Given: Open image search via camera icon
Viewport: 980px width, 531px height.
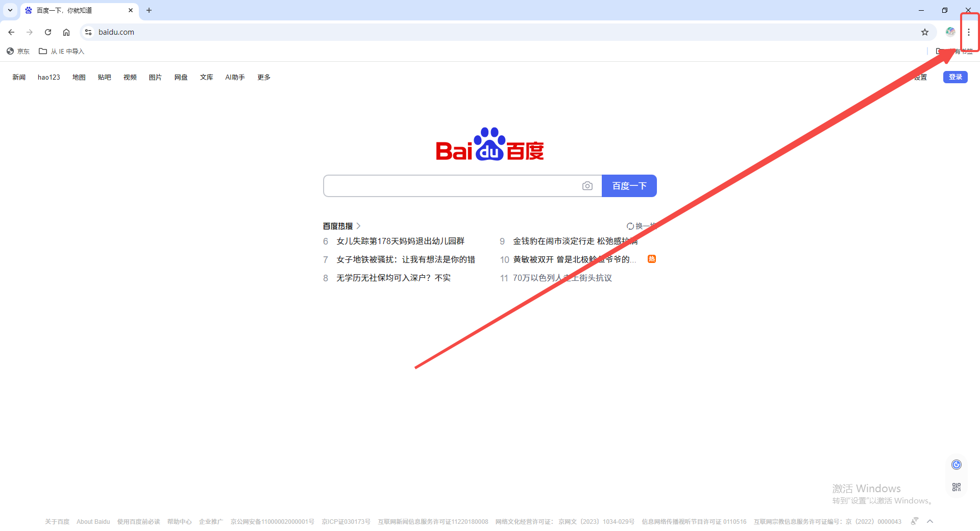Looking at the screenshot, I should click(587, 186).
